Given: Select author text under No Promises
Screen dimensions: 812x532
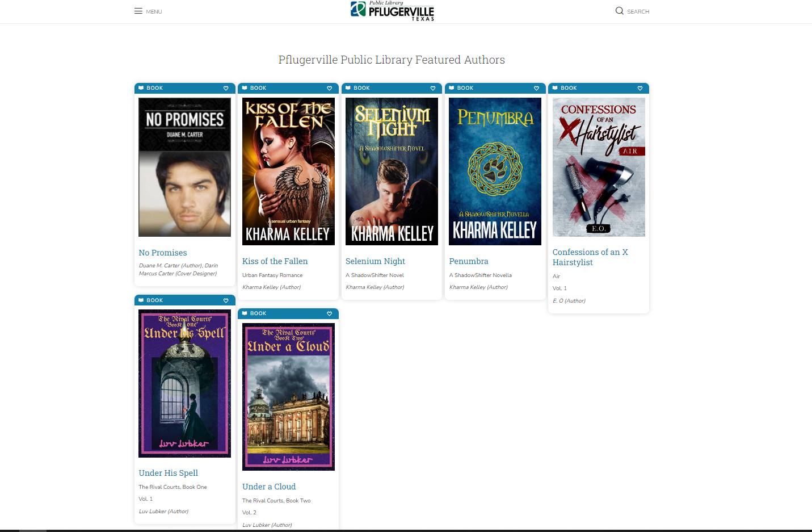Looking at the screenshot, I should (178, 270).
